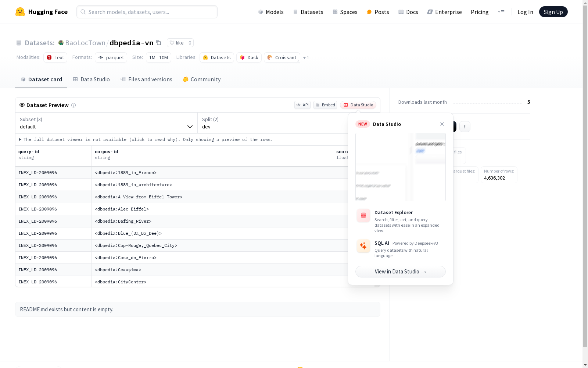The height and width of the screenshot is (368, 588).
Task: Switch to the Data Studio tab
Action: 91,79
